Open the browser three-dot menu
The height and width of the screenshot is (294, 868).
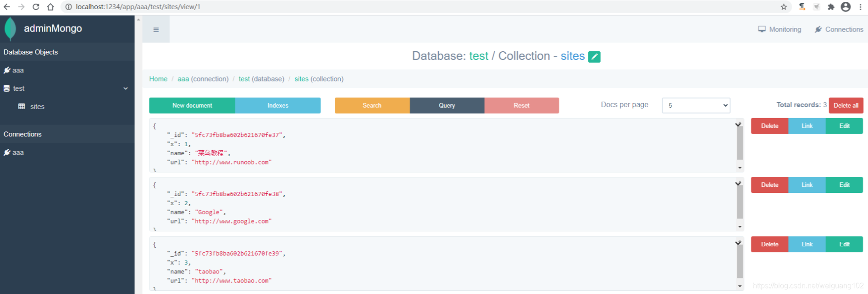pyautogui.click(x=860, y=7)
